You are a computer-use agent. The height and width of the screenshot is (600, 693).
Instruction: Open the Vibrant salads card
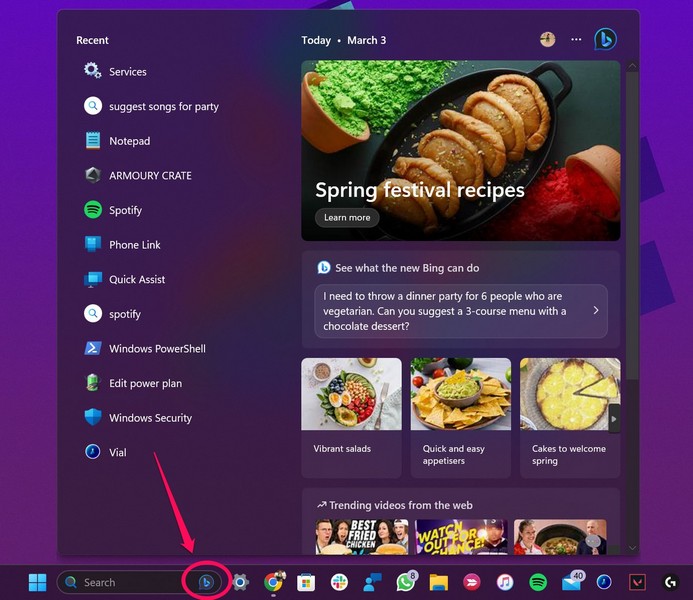pyautogui.click(x=351, y=418)
